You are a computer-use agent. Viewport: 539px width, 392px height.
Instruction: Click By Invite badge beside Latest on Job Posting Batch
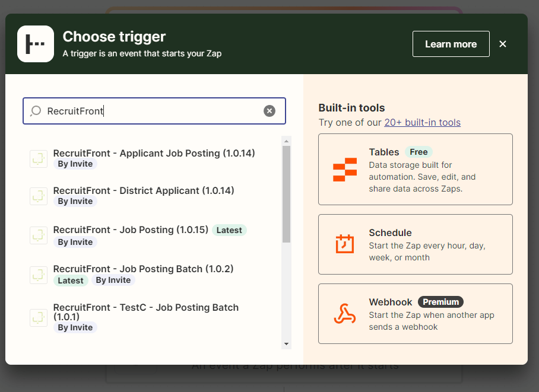coord(113,281)
